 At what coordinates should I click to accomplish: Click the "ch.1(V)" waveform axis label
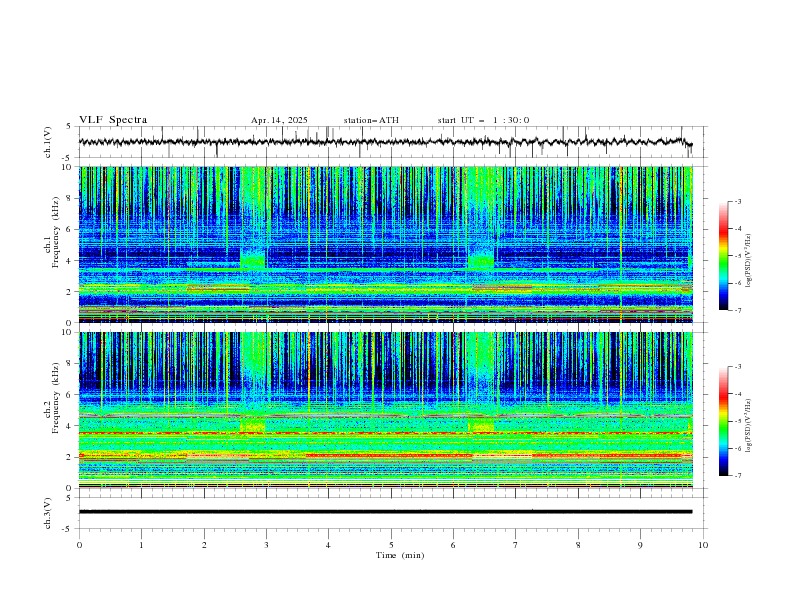click(48, 142)
